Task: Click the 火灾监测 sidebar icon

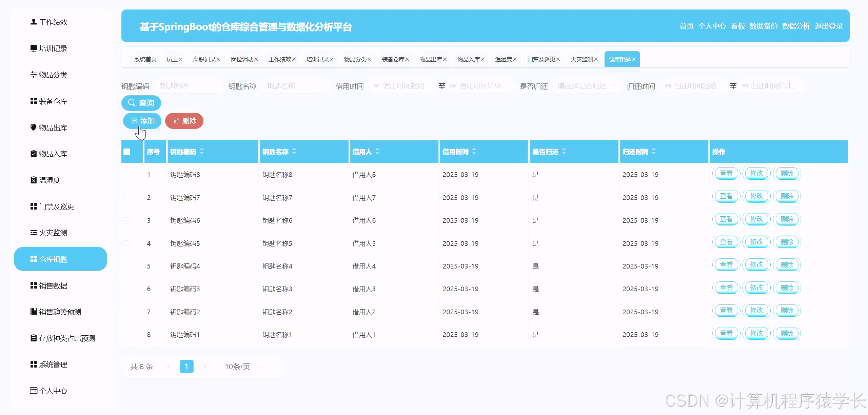Action: [33, 233]
